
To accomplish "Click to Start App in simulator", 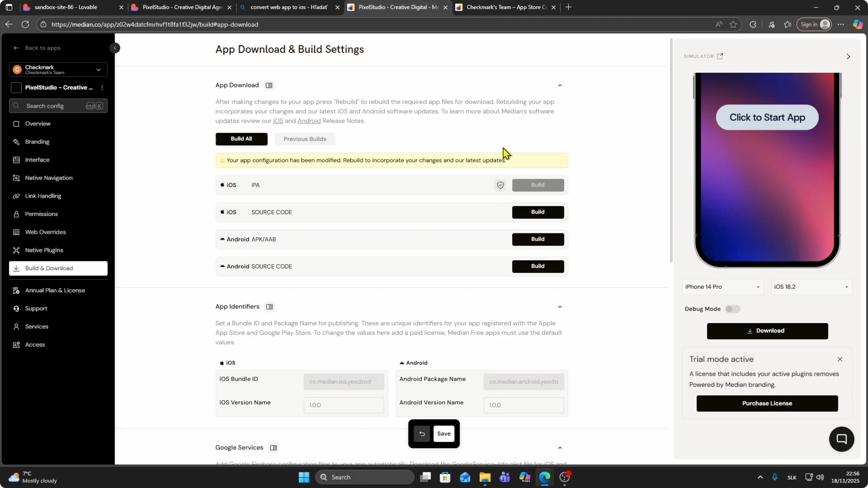I will [767, 118].
